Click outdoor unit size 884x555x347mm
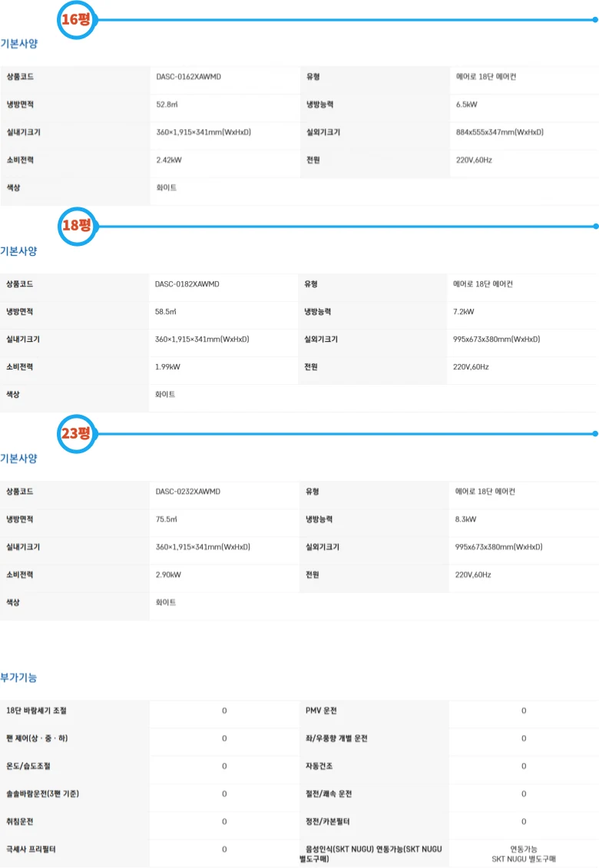The width and height of the screenshot is (599, 868). point(500,132)
